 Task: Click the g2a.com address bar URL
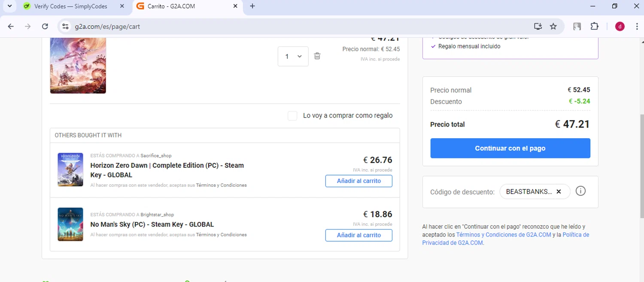coord(107,27)
